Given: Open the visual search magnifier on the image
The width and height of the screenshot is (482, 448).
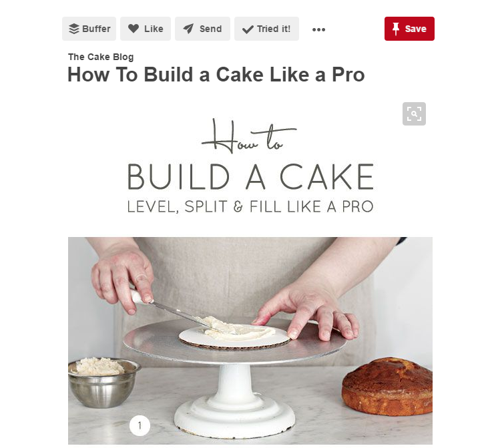Looking at the screenshot, I should pos(414,114).
